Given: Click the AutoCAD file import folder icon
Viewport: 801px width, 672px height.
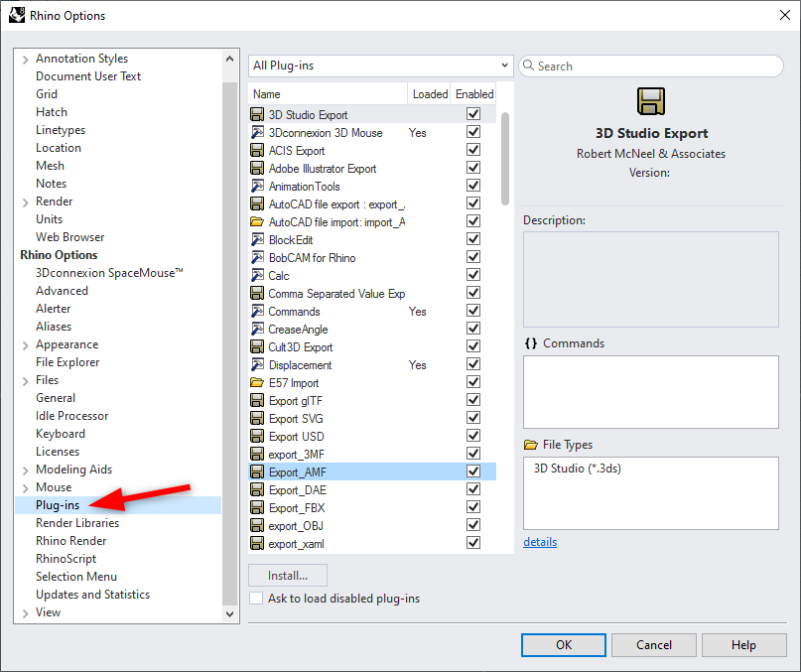Looking at the screenshot, I should click(x=257, y=222).
